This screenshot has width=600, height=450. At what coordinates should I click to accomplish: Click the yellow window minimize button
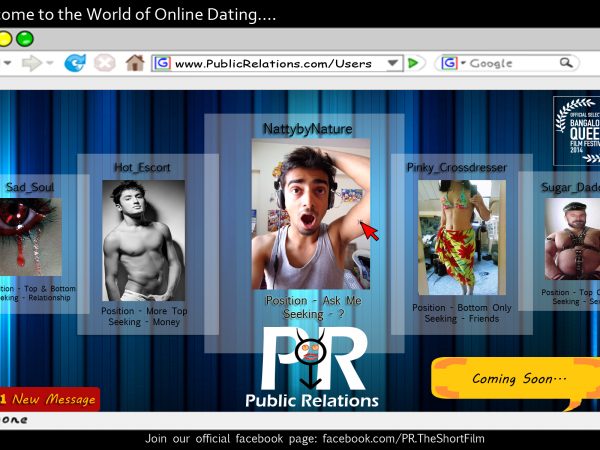pos(5,39)
